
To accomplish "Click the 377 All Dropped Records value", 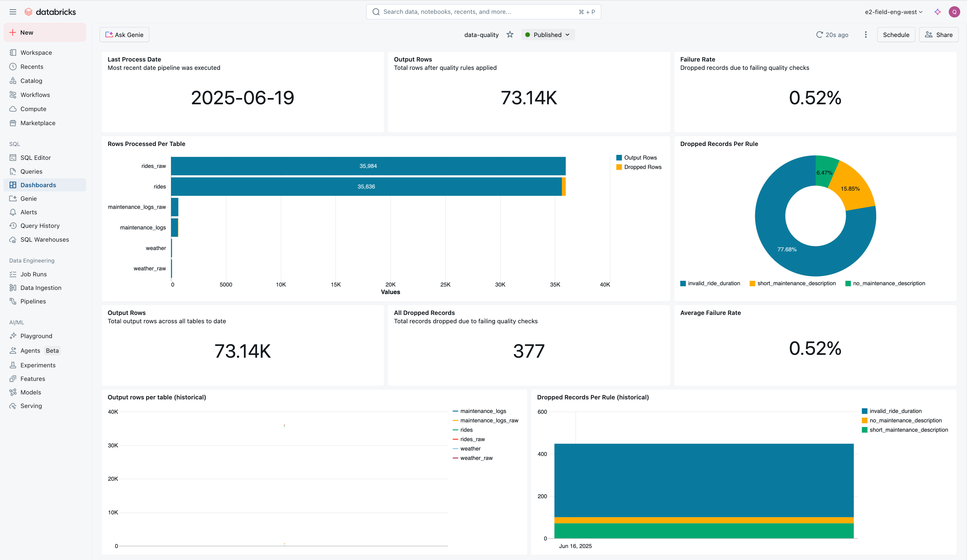I will (x=529, y=351).
